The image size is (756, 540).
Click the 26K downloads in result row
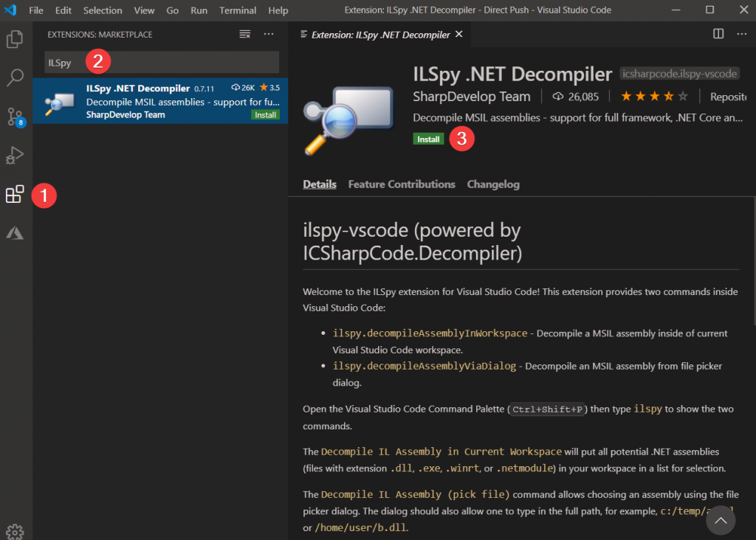243,88
